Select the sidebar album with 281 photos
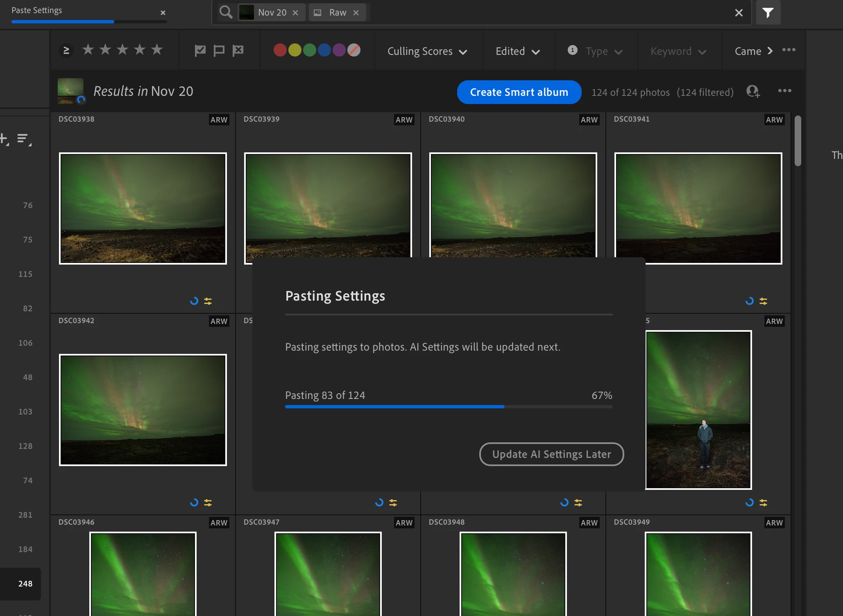 pyautogui.click(x=25, y=515)
